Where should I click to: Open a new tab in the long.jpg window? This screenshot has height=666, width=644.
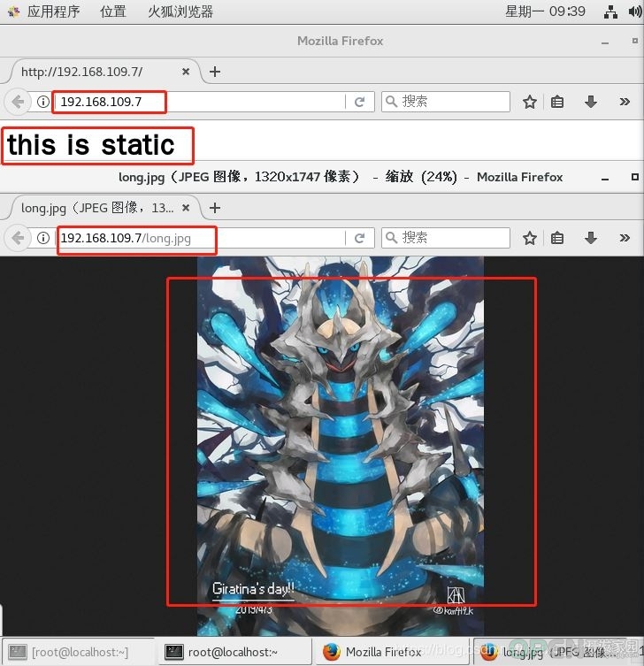tap(215, 208)
